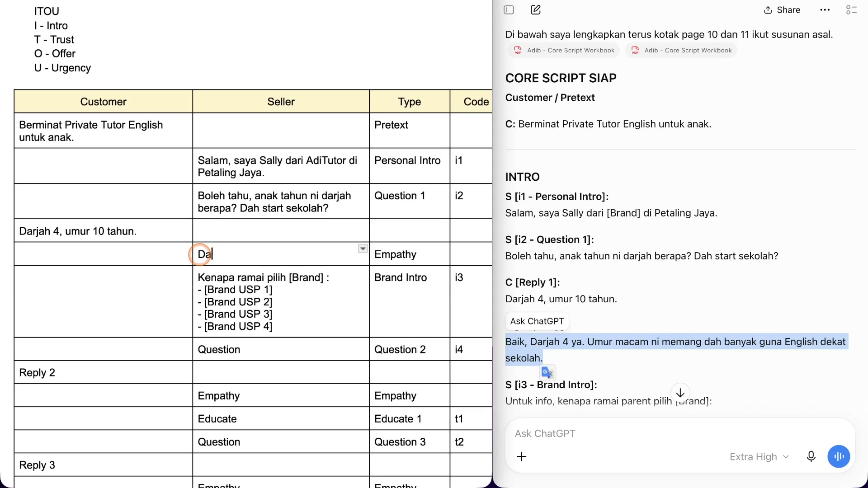Open the checklist panel icon at top right
868x488 pixels.
click(852, 10)
